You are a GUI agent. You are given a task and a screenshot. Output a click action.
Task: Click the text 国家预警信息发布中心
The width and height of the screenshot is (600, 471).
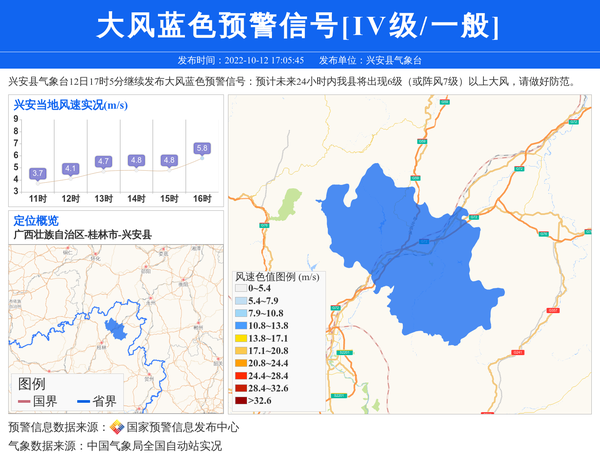183,427
